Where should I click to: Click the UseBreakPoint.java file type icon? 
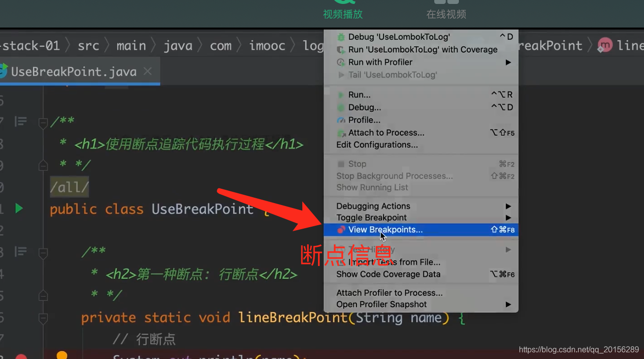[3, 71]
